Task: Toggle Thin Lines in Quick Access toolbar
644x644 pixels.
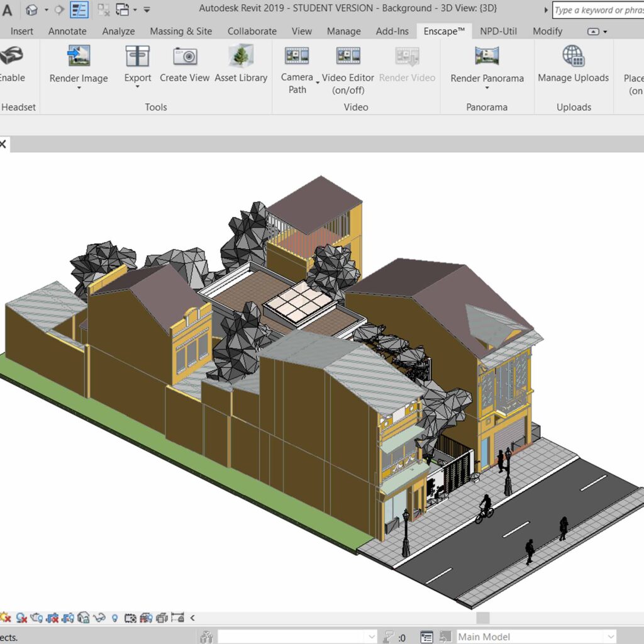Action: pyautogui.click(x=79, y=9)
